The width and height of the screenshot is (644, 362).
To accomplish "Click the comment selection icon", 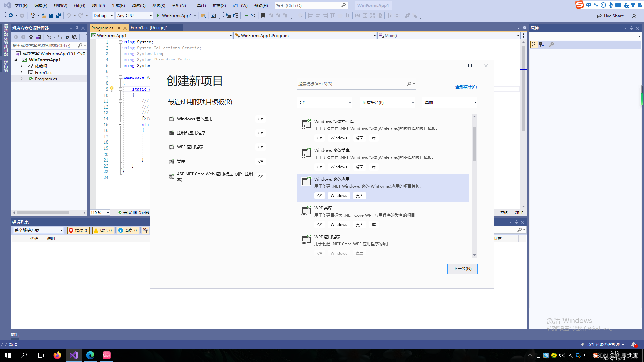I will (246, 16).
